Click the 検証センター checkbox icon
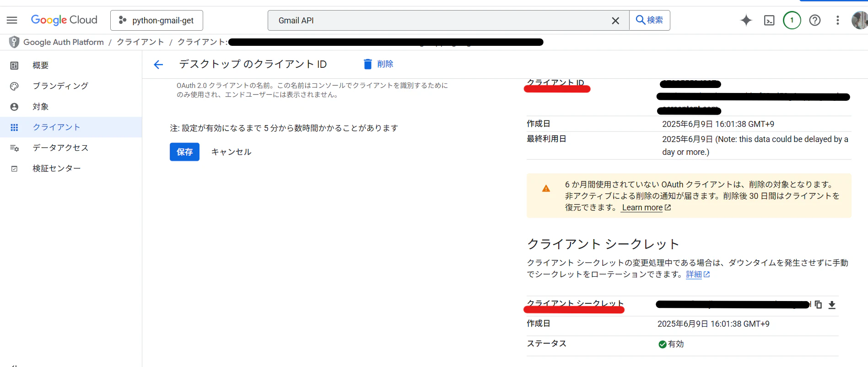 (14, 169)
